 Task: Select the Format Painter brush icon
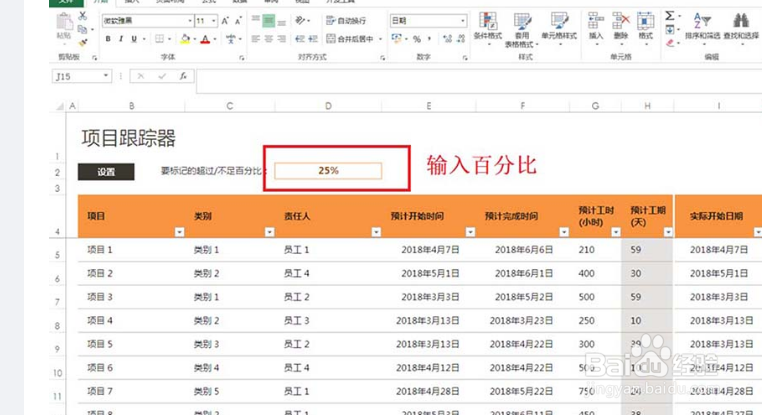tap(83, 43)
